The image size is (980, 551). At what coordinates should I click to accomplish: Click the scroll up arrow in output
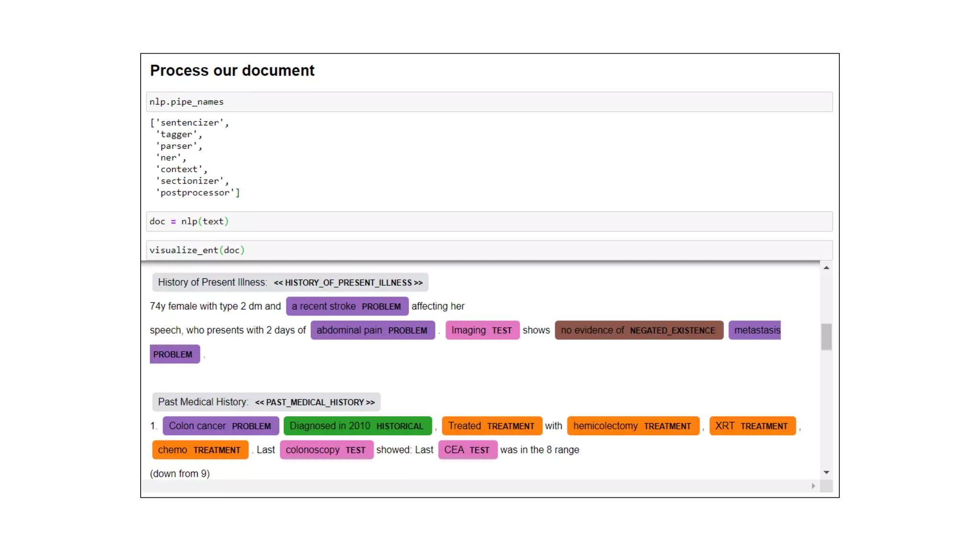(826, 268)
